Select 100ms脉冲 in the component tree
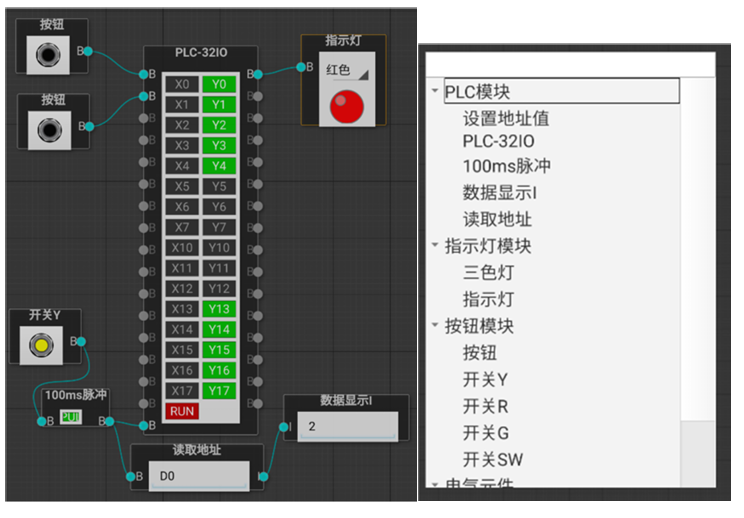This screenshot has height=518, width=744. (x=507, y=166)
